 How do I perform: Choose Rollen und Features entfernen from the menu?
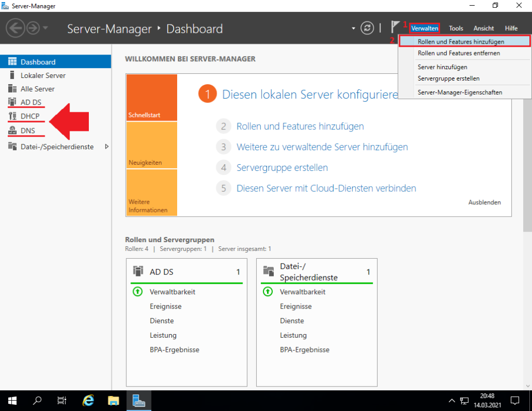[x=459, y=53]
